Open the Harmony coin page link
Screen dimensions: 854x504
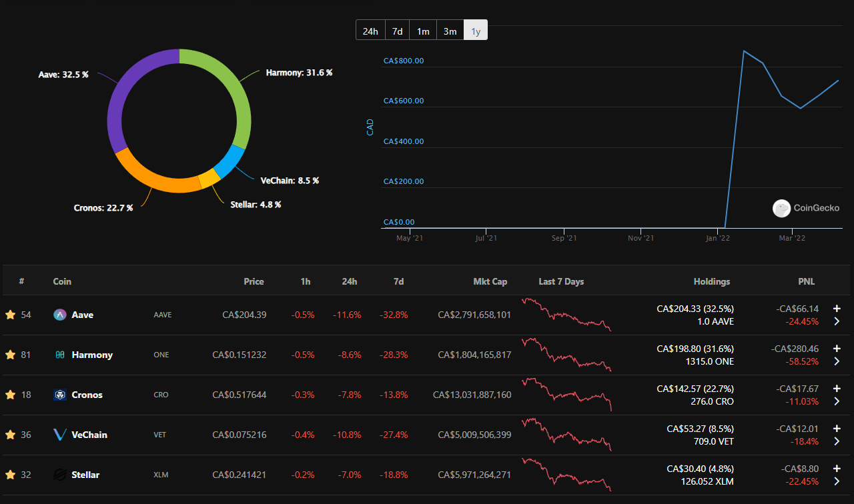tap(92, 355)
